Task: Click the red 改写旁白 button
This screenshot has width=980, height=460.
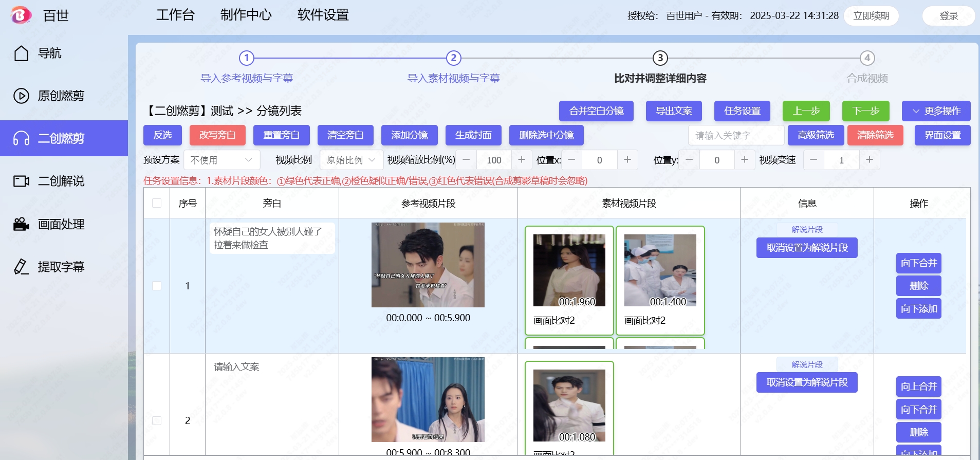Action: coord(217,135)
